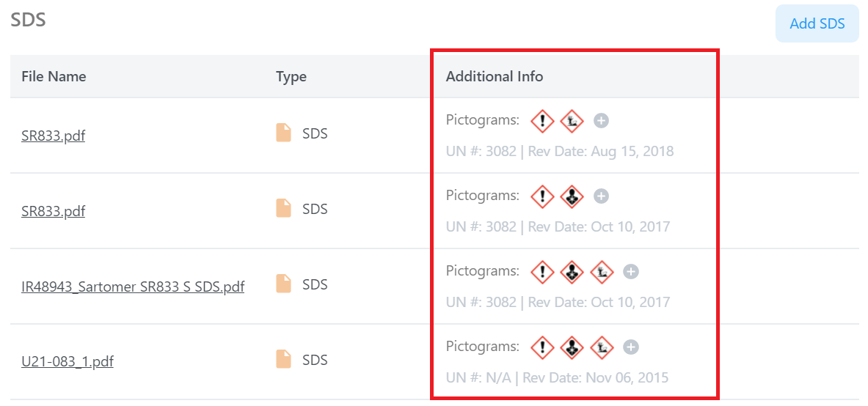Click environmental hazard pictogram for Aug 15, 2018 revision
Viewport: 868px width, 406px height.
[572, 121]
